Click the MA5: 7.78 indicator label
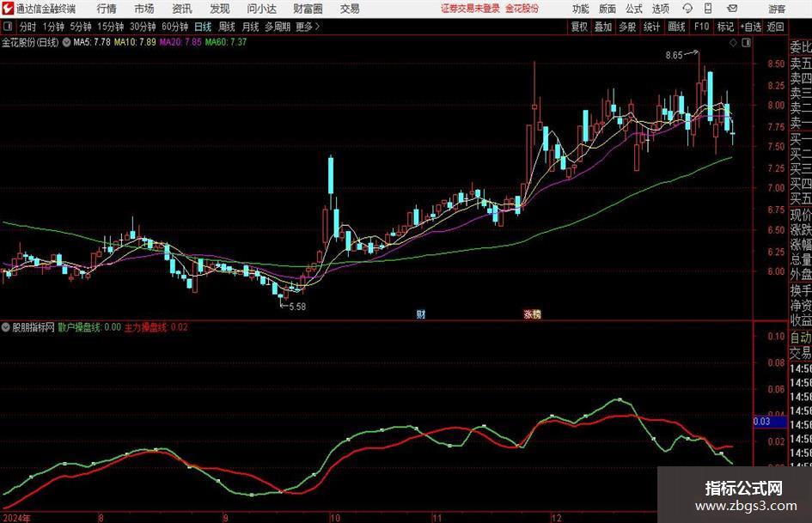Screen dimensions: 812x523 [x=92, y=42]
